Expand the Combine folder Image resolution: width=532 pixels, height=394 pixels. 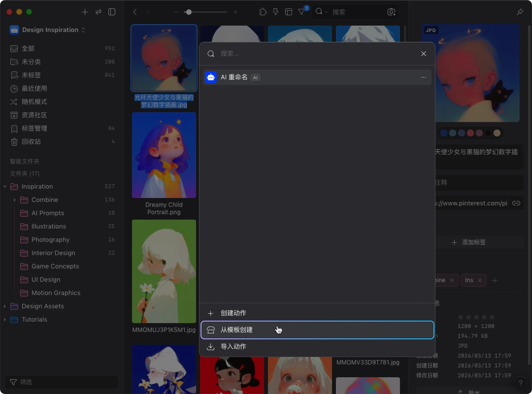click(x=15, y=200)
